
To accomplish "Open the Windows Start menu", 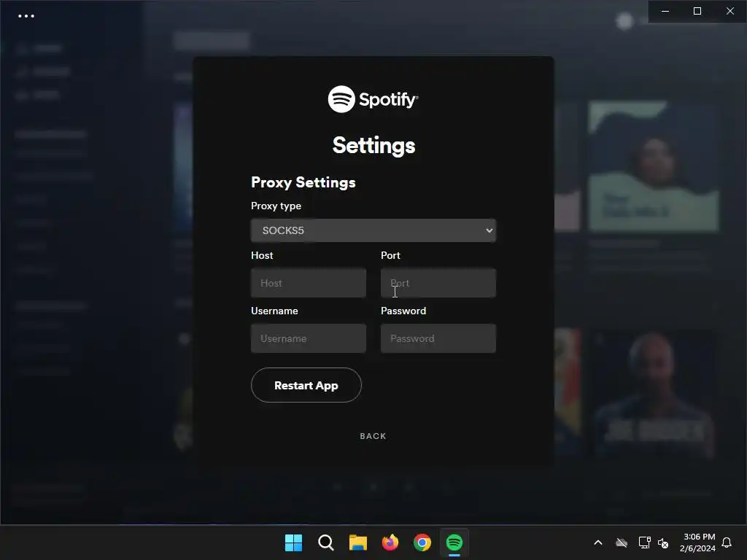I will 293,542.
